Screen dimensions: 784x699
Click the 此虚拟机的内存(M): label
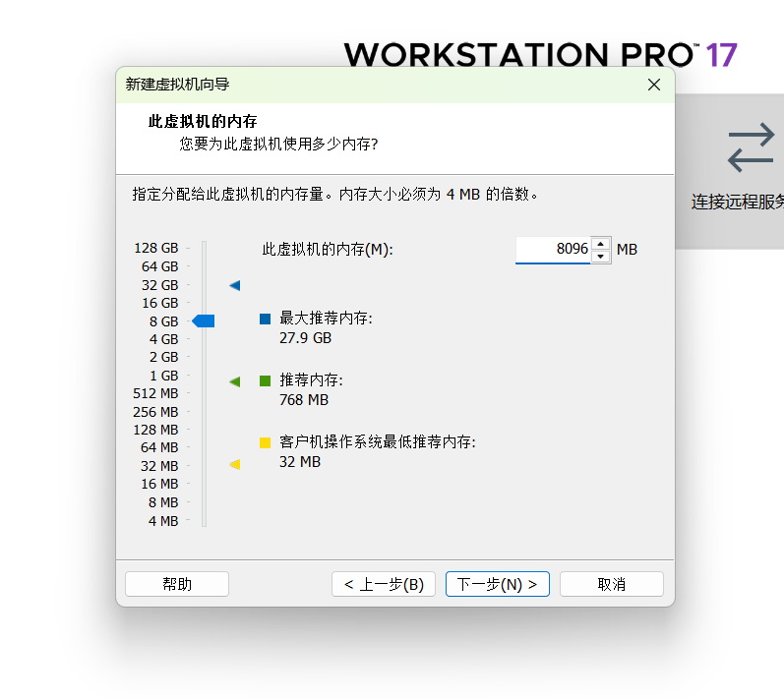coord(328,249)
